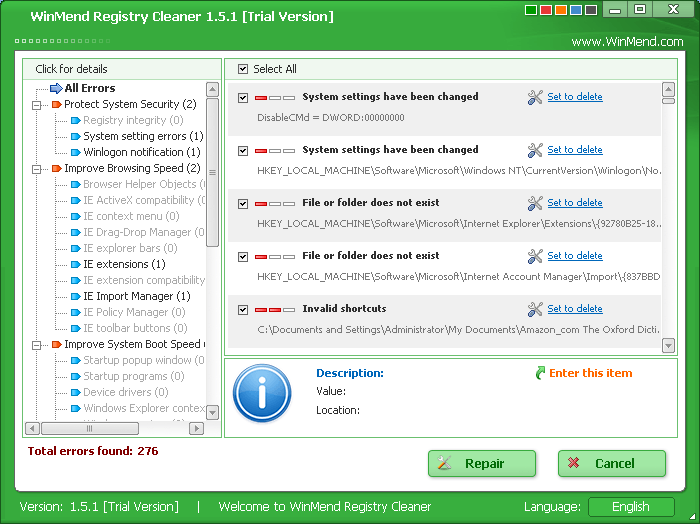The width and height of the screenshot is (700, 524).
Task: Open the Enter this item link
Action: [x=591, y=373]
